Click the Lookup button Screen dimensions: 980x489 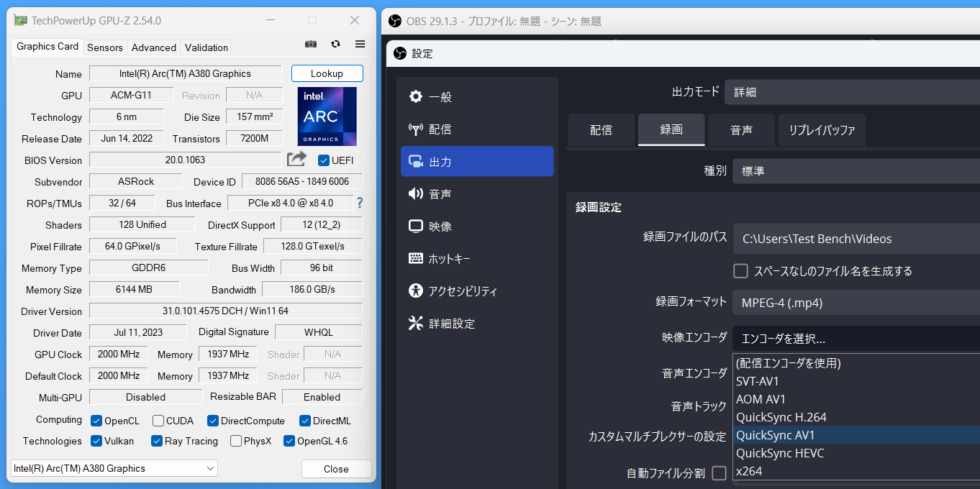[x=327, y=73]
